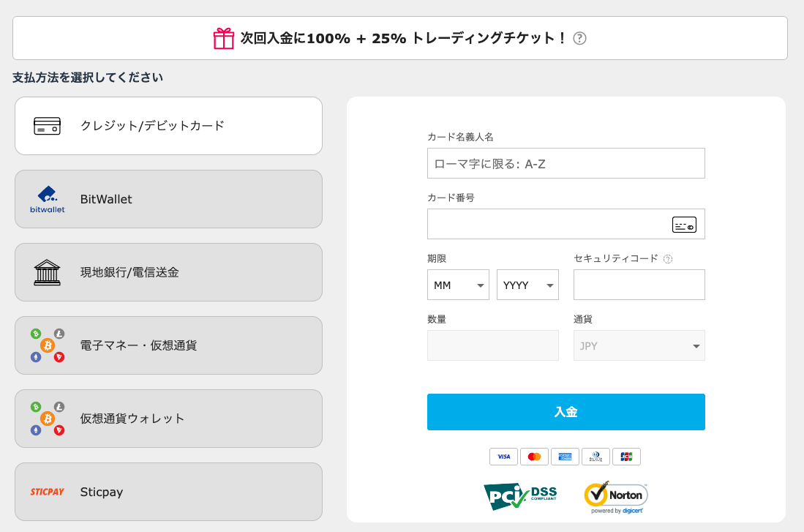Click the BitWallet logo
This screenshot has height=532, width=804.
(46, 198)
